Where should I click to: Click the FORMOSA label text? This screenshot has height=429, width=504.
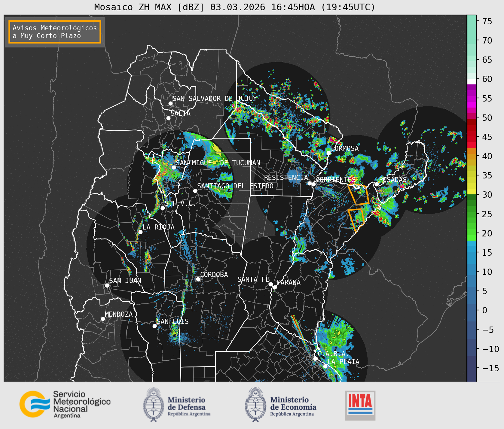coord(345,148)
